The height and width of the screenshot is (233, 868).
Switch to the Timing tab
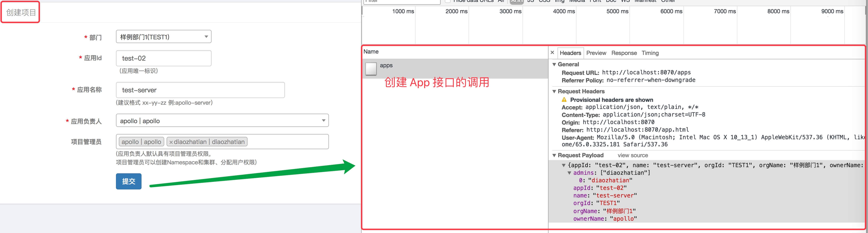click(x=650, y=53)
